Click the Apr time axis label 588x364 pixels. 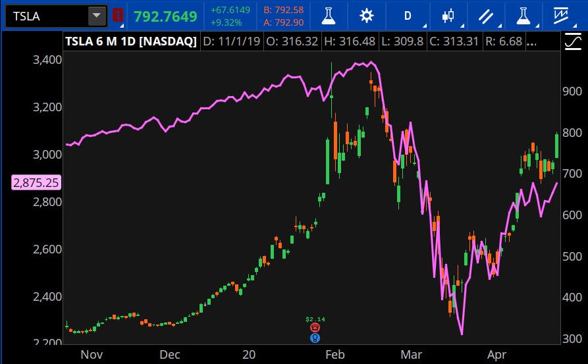[497, 355]
